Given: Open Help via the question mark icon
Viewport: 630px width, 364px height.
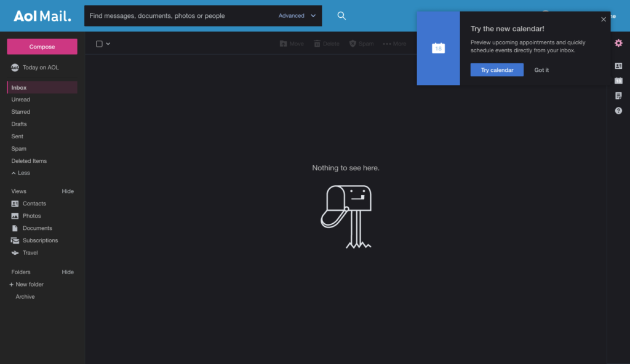Looking at the screenshot, I should (618, 111).
